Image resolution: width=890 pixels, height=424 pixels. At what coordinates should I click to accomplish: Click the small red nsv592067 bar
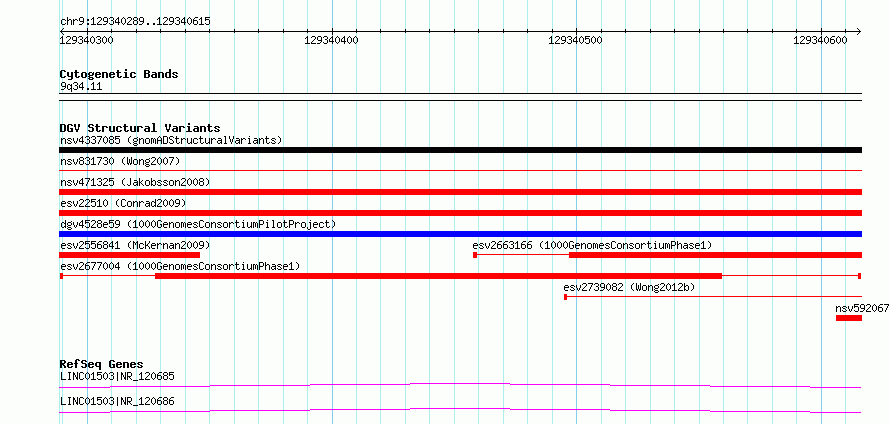coord(849,318)
